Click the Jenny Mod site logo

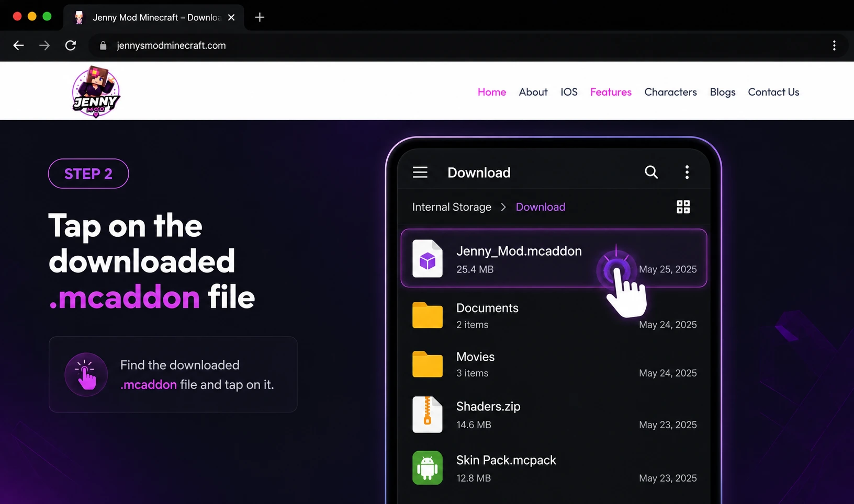pos(96,91)
